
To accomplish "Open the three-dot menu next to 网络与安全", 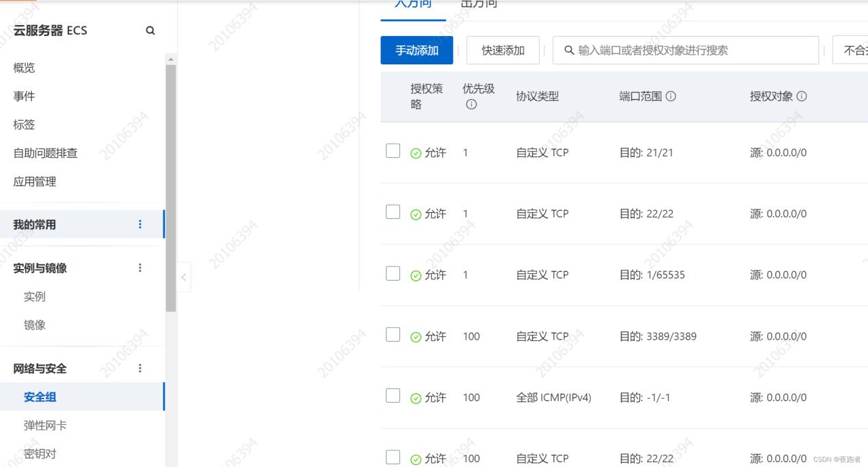I will pyautogui.click(x=140, y=368).
